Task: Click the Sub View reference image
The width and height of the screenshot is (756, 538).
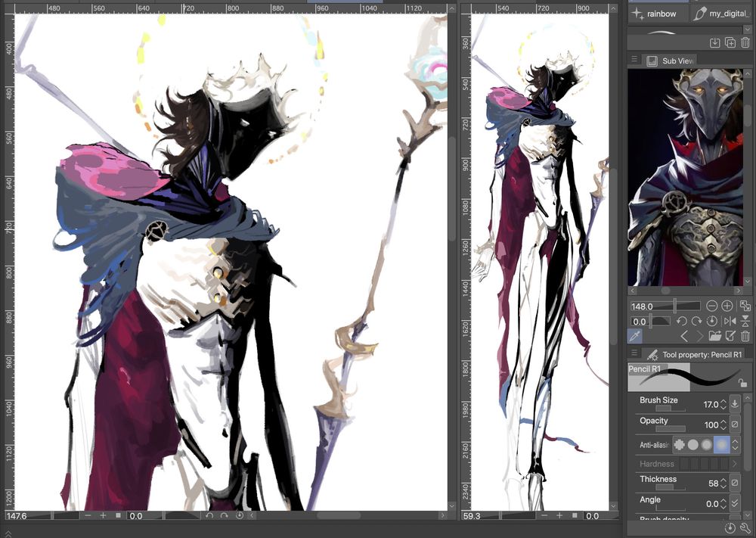Action: [685, 178]
